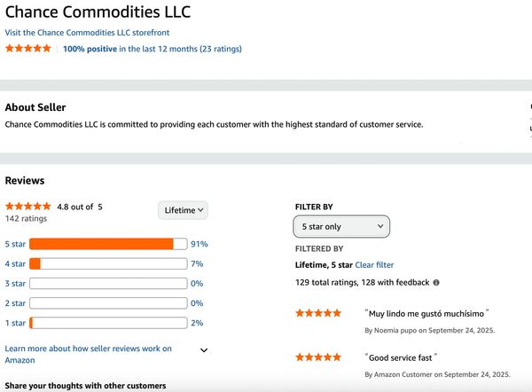
Task: Click the Clear filter link
Action: (374, 265)
